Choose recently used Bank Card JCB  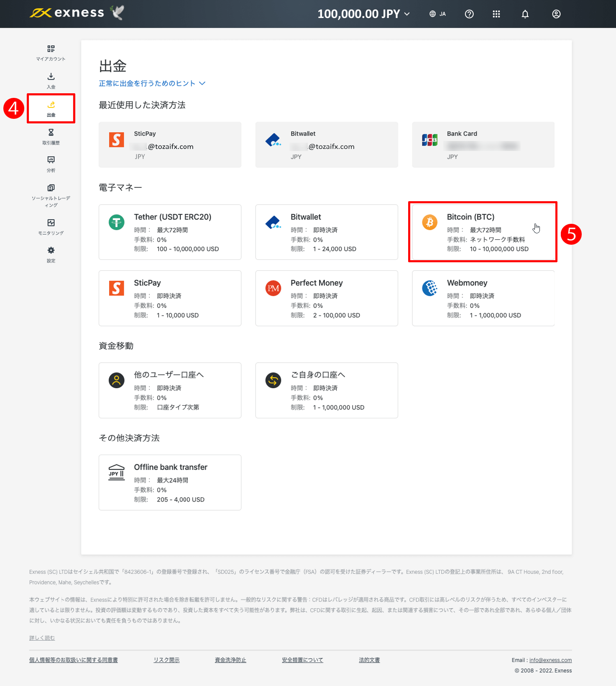tap(483, 145)
